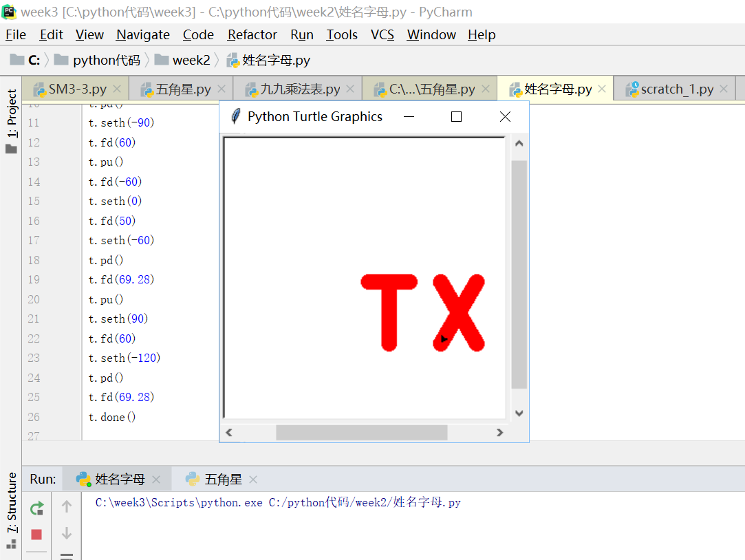Close the 姓名字母.py editor tab

click(x=602, y=89)
